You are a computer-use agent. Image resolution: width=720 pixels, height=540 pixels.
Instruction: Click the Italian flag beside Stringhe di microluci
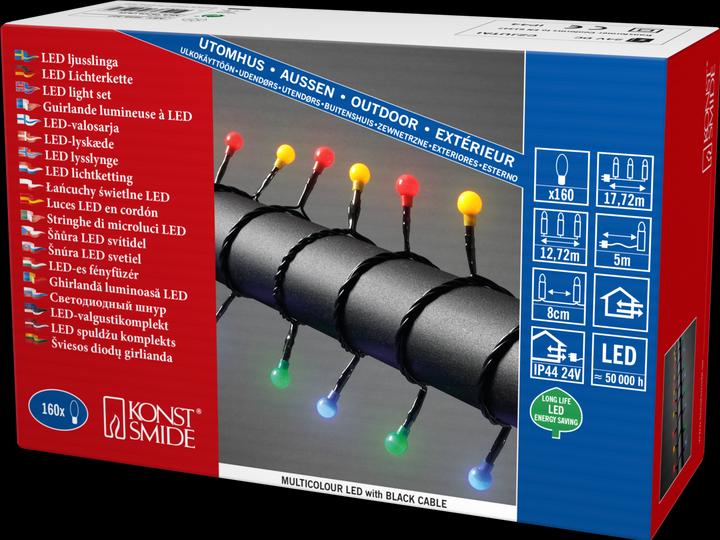pos(32,216)
